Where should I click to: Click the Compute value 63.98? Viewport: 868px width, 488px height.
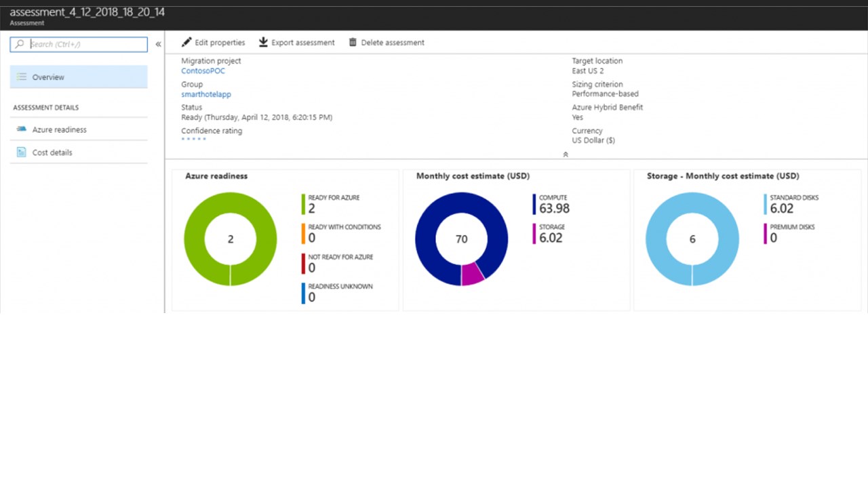pyautogui.click(x=554, y=209)
